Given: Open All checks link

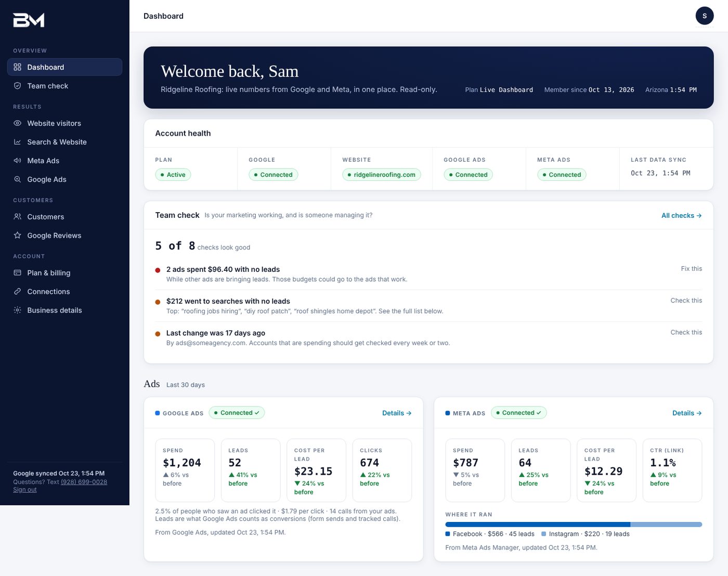Looking at the screenshot, I should pyautogui.click(x=681, y=215).
